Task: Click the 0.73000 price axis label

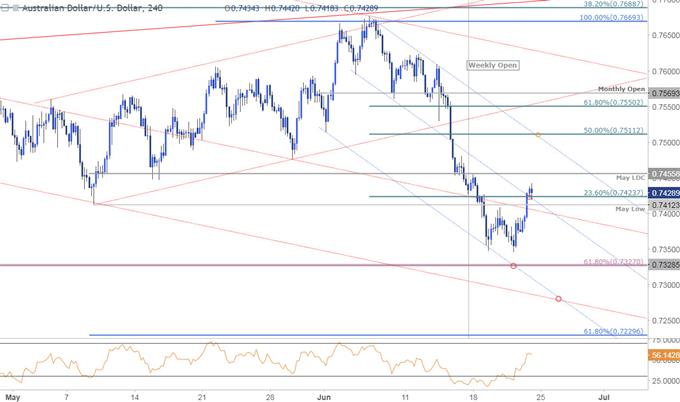Action: [665, 284]
